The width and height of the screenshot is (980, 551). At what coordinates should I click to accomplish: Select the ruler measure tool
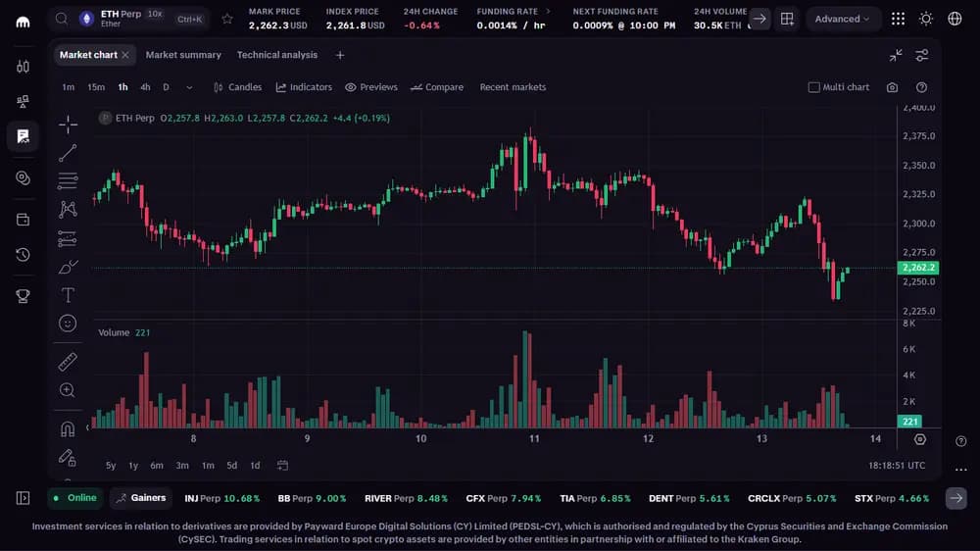pyautogui.click(x=68, y=362)
